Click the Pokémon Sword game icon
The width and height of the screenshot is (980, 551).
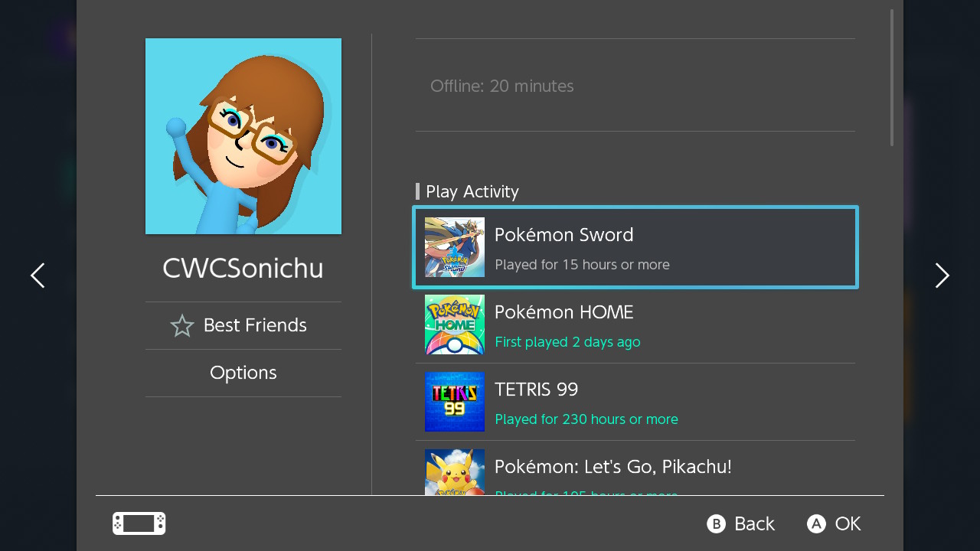[455, 247]
